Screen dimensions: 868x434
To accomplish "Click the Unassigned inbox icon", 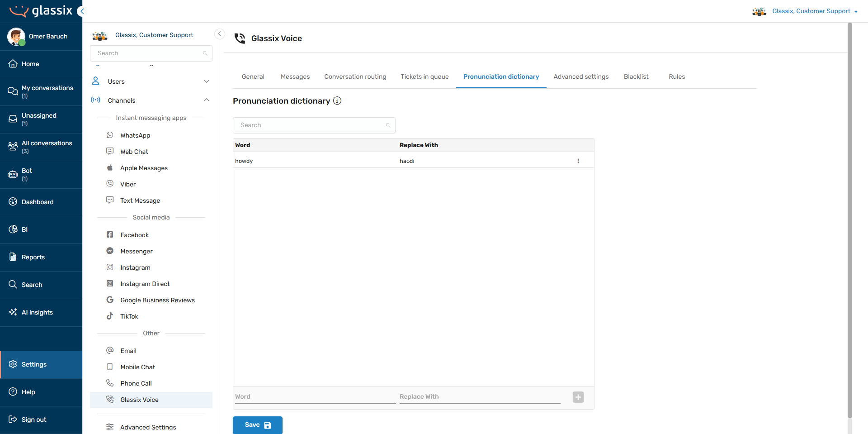I will click(x=13, y=119).
